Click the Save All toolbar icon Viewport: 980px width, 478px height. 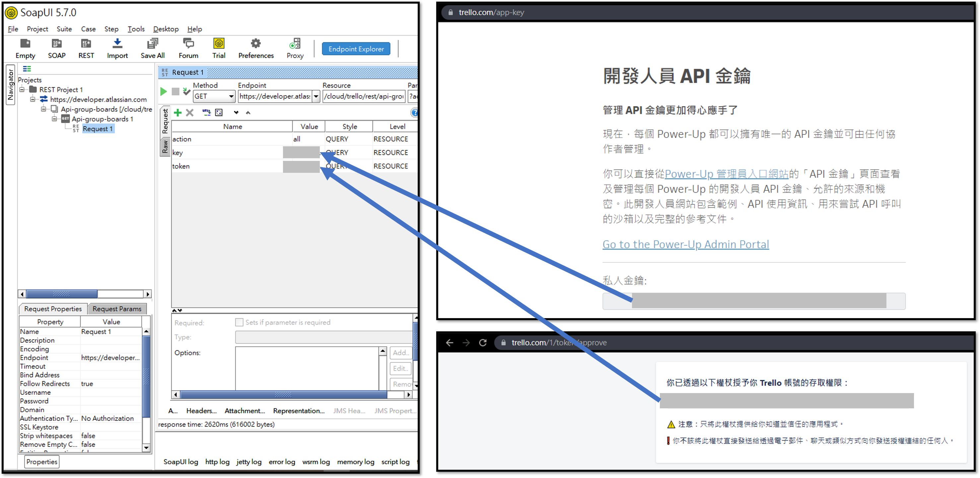pos(152,43)
